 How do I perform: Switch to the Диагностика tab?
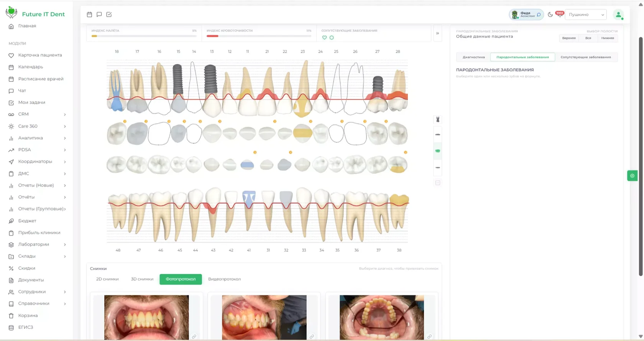(473, 57)
